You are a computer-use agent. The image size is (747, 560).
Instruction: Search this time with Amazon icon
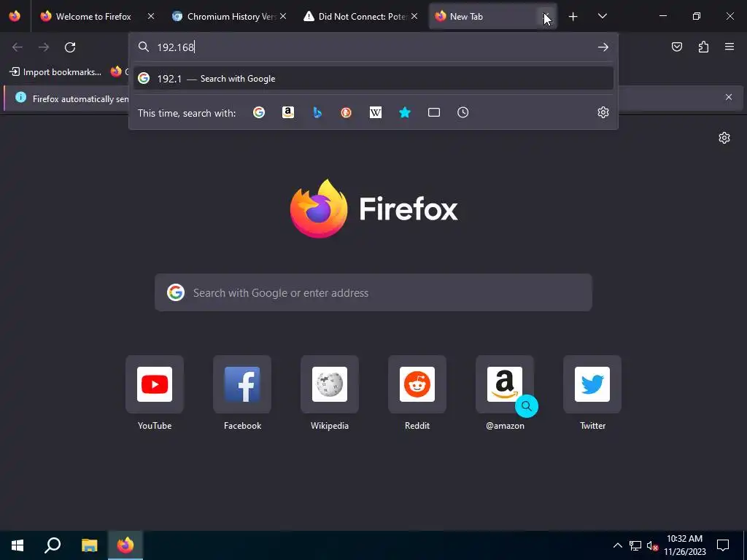click(287, 112)
